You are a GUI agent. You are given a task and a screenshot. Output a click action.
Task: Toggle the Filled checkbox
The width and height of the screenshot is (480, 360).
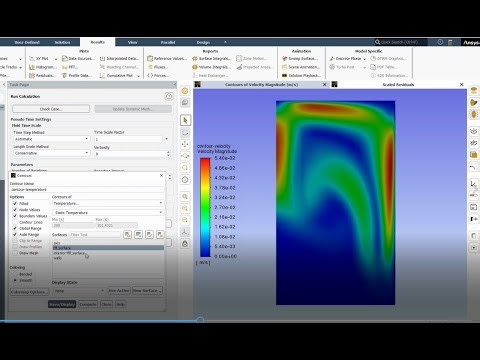pos(15,203)
